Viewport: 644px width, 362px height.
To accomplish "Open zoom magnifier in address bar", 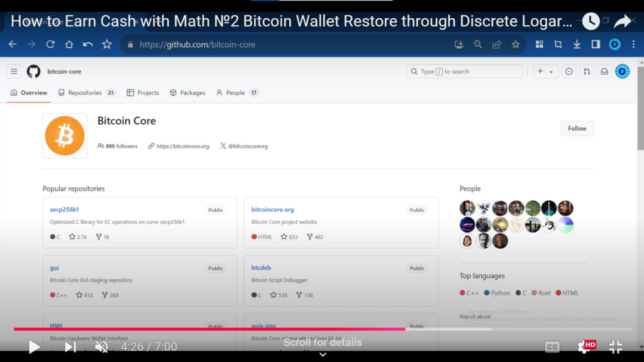I will pyautogui.click(x=478, y=45).
